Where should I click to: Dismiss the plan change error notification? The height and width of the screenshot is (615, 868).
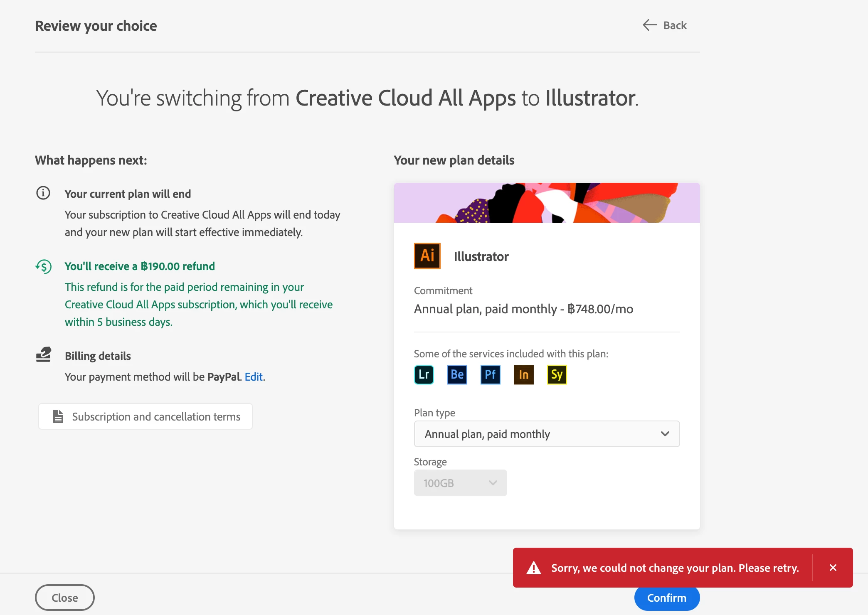[833, 568]
